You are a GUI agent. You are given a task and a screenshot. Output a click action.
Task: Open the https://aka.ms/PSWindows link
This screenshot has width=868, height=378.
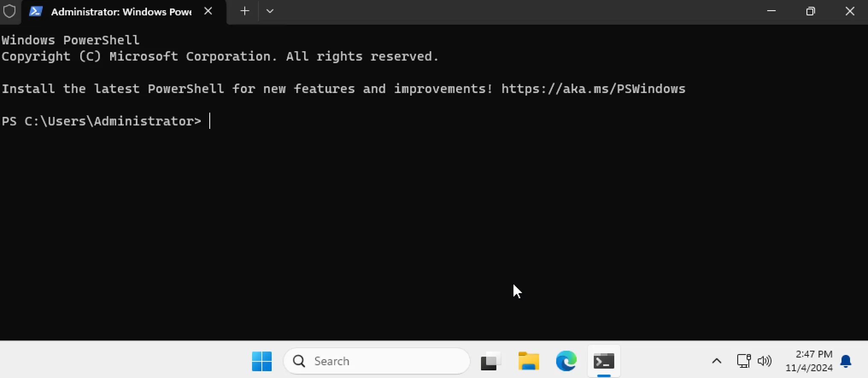[593, 89]
